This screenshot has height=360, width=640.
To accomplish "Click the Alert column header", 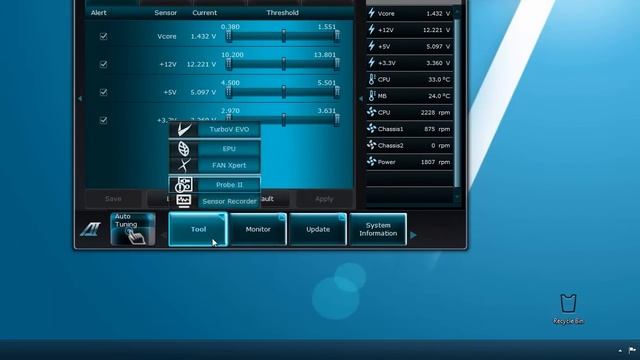I will click(98, 13).
